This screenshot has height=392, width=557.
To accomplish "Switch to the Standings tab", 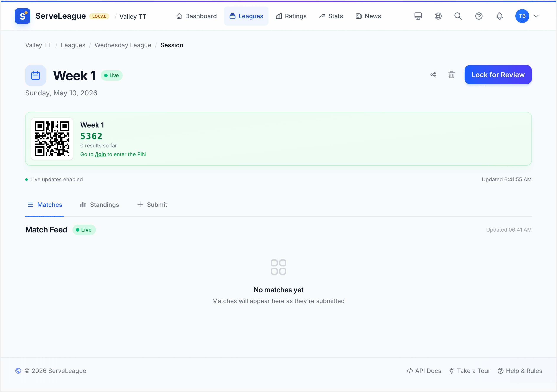I will [x=100, y=205].
